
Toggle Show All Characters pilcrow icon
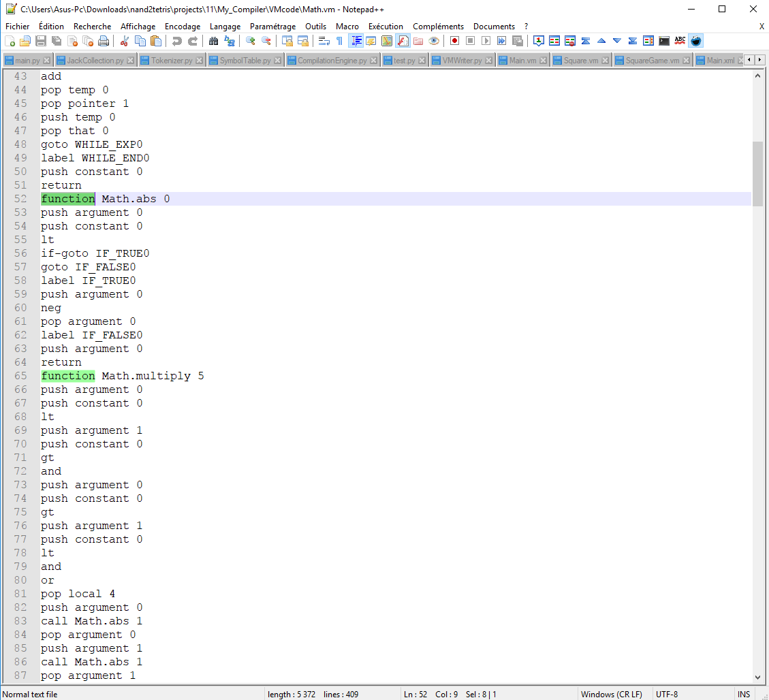point(339,41)
